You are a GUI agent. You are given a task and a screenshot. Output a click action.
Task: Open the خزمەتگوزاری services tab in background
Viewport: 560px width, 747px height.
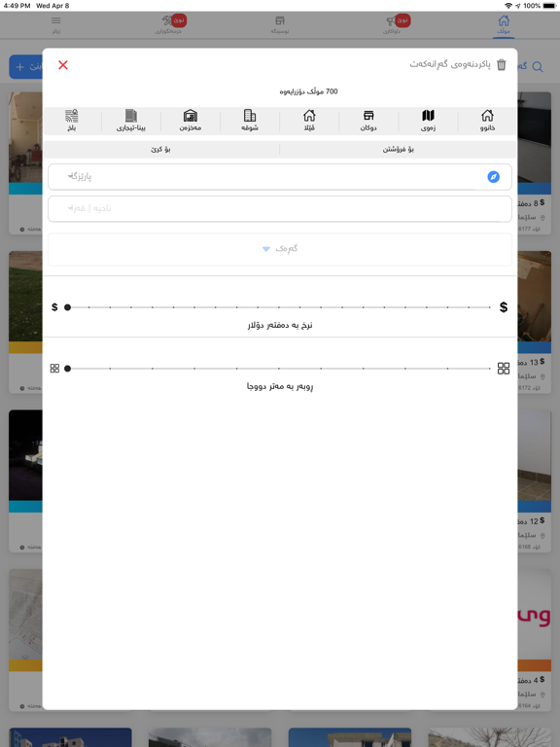point(168,24)
